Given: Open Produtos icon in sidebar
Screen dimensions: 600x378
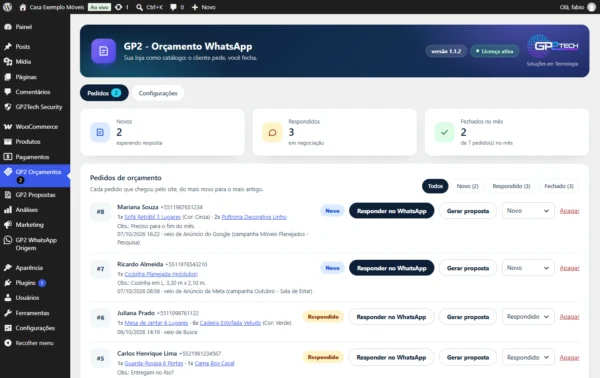Looking at the screenshot, I should pyautogui.click(x=8, y=142).
